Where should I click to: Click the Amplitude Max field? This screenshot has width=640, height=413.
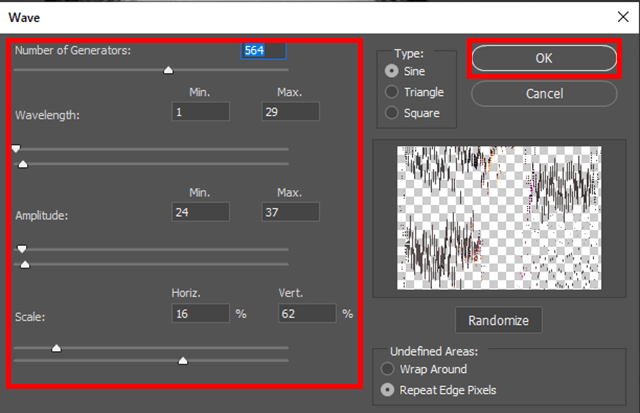[x=290, y=212]
